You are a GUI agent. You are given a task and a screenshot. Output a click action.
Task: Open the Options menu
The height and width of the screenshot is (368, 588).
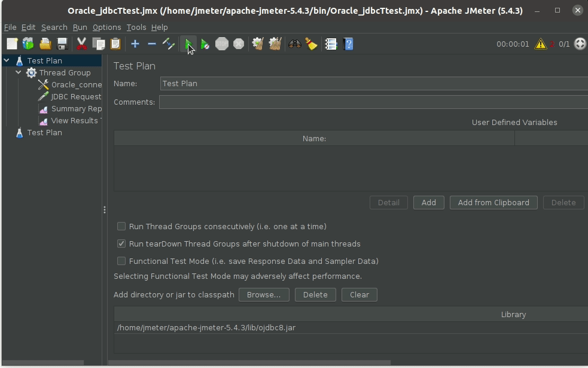coord(107,28)
